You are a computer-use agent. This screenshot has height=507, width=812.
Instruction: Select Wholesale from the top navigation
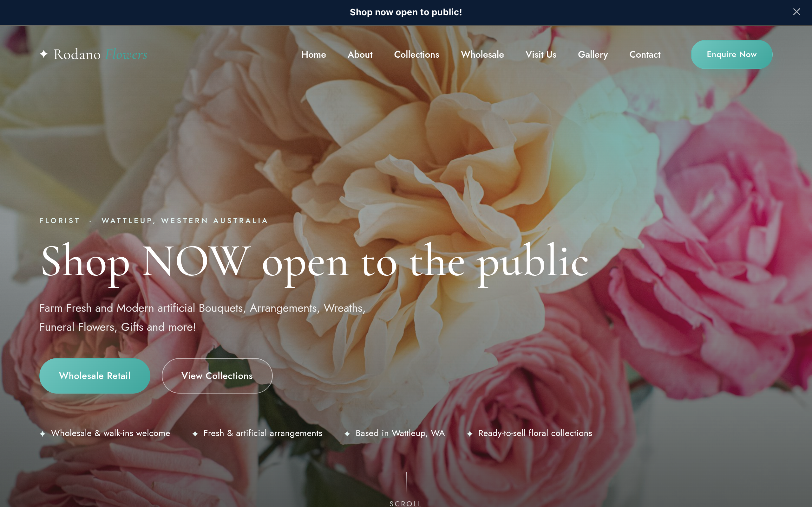point(482,54)
